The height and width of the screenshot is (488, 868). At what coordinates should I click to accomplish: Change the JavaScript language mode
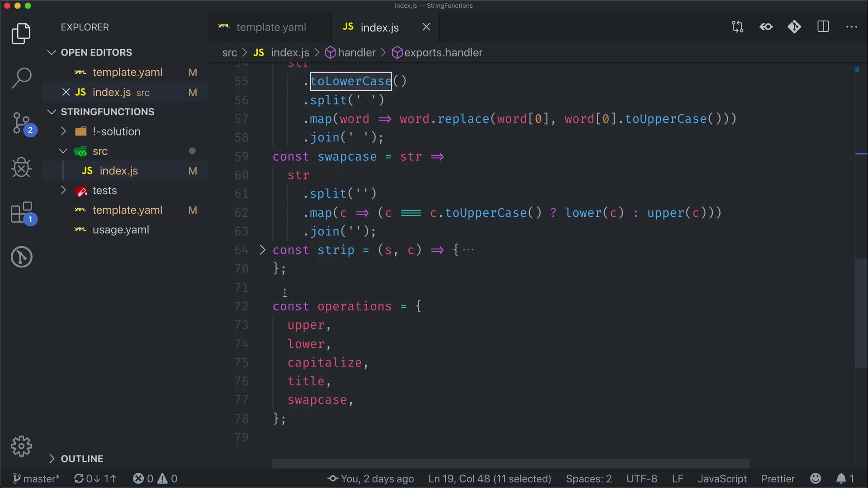coord(722,479)
